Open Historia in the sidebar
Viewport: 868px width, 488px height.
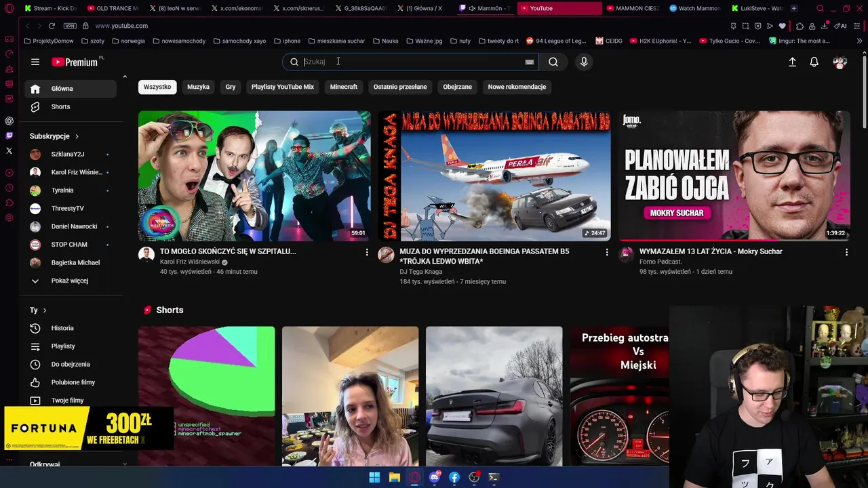71,328
